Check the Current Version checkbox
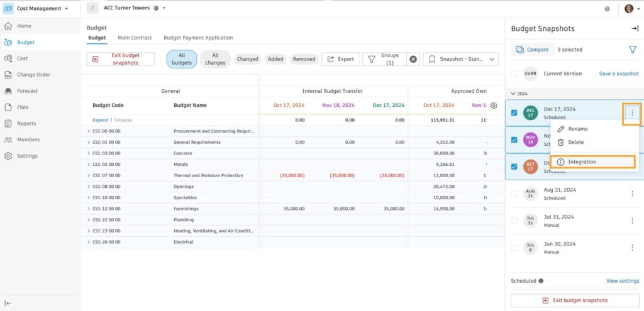The image size is (644, 311). [x=514, y=74]
